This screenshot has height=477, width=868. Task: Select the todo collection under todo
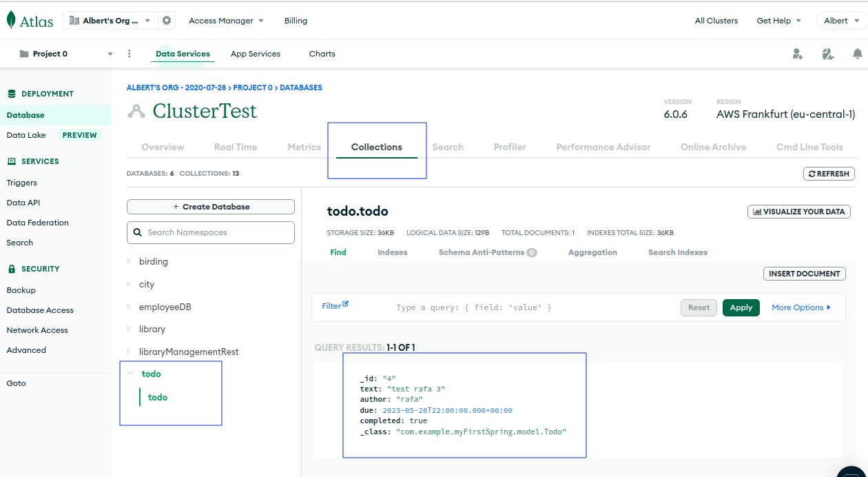pyautogui.click(x=158, y=397)
